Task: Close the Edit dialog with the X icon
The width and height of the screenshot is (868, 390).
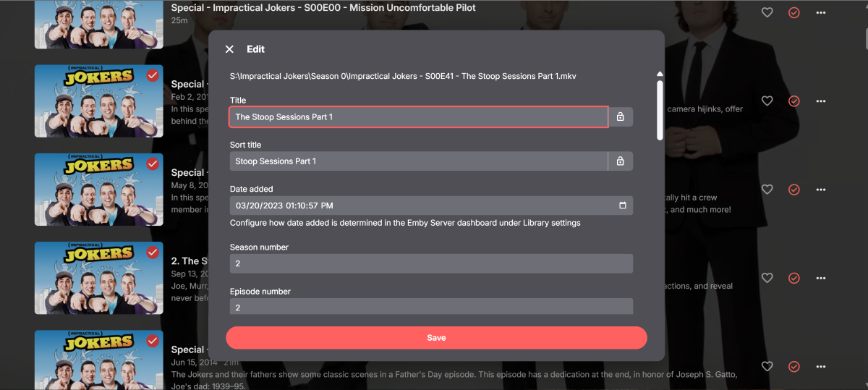Action: click(x=229, y=49)
